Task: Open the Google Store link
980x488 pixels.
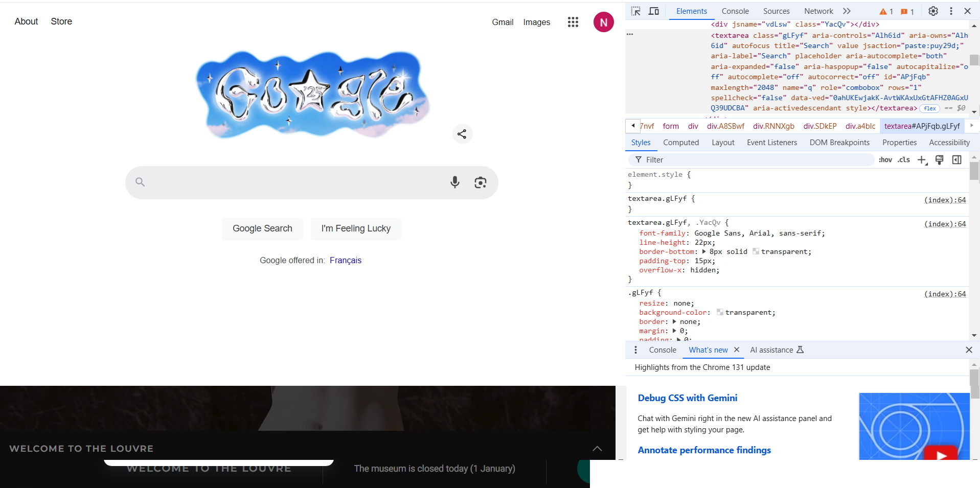Action: 61,21
